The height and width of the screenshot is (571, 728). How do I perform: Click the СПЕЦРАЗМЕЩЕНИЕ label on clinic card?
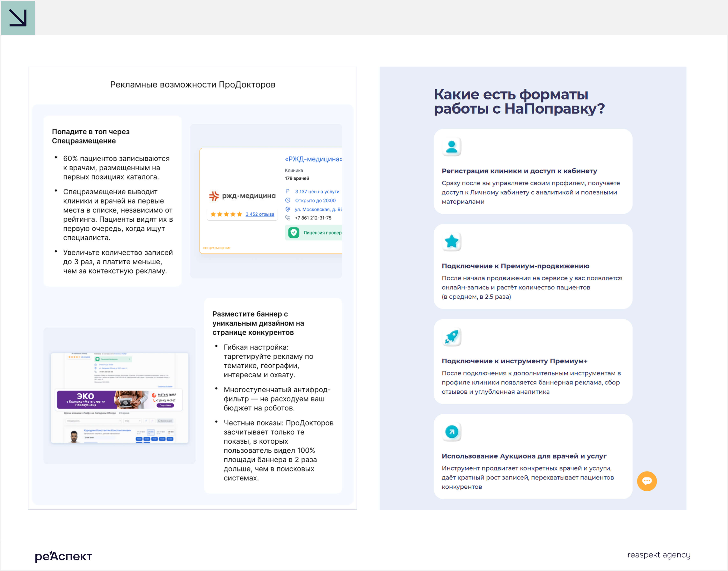(x=217, y=248)
